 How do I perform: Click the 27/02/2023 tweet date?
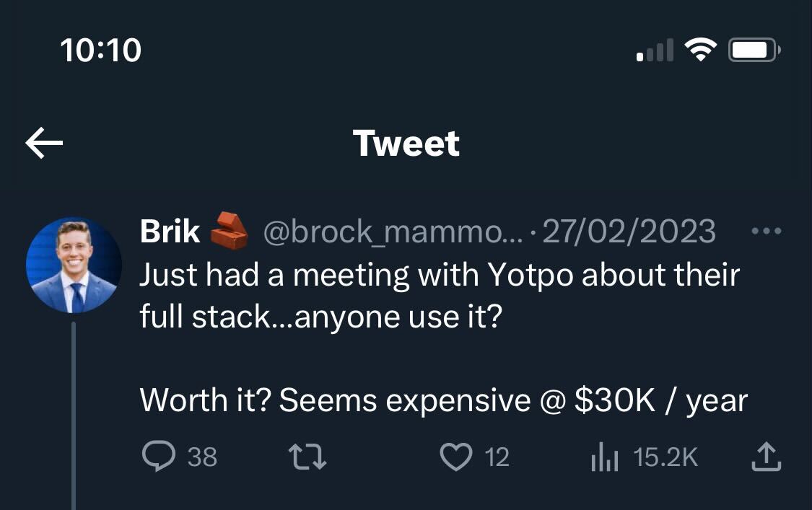(x=628, y=232)
